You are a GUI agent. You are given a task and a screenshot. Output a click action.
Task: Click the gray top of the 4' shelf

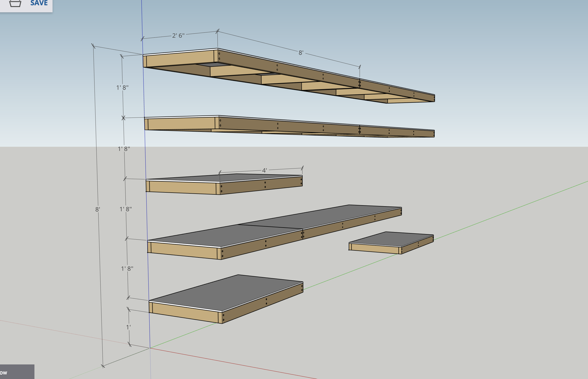(x=241, y=177)
